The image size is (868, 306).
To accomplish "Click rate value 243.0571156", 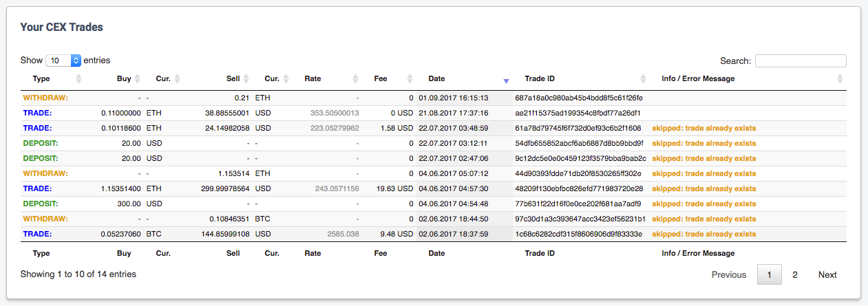I will (337, 188).
